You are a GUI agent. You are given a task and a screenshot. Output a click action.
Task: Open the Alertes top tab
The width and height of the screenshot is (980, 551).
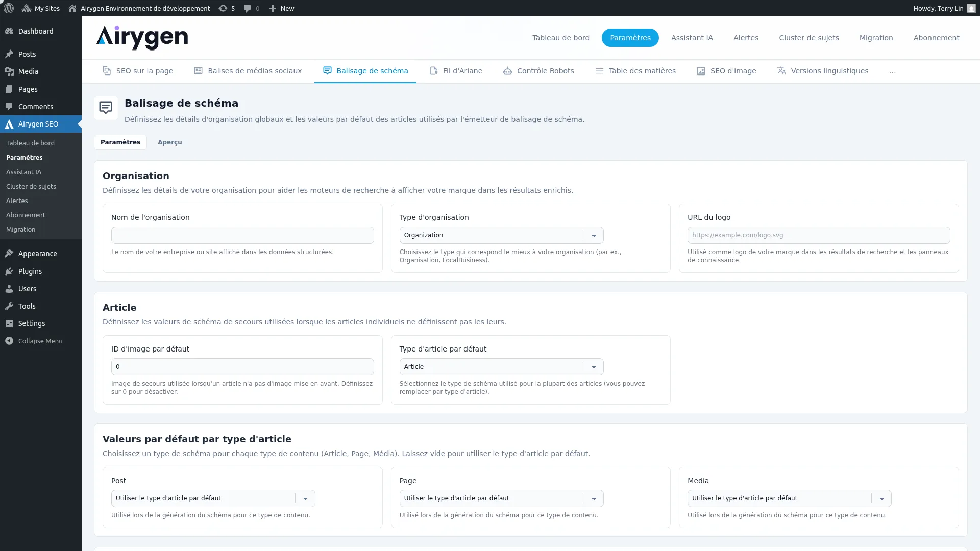[x=746, y=38]
